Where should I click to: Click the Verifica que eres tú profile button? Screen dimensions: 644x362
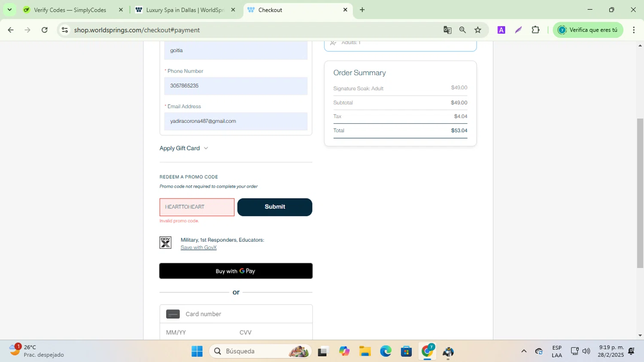[588, 30]
